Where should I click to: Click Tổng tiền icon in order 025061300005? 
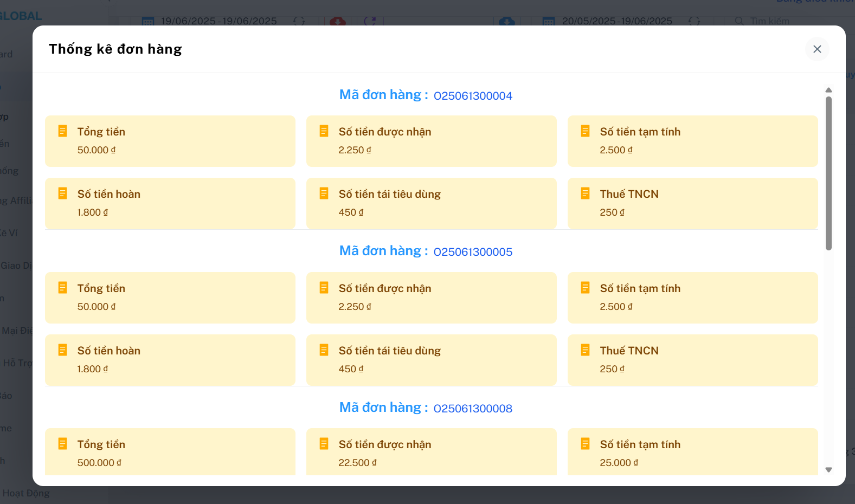point(63,288)
